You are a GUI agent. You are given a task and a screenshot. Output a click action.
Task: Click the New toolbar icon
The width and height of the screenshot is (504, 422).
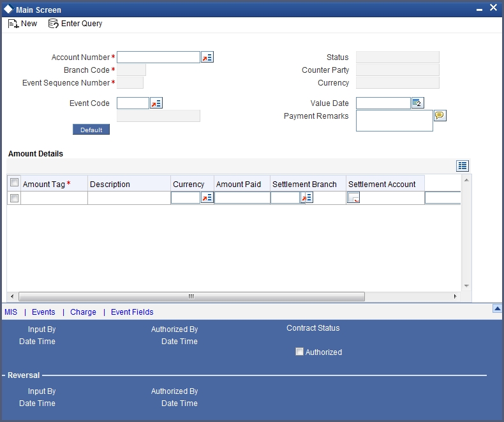click(13, 24)
